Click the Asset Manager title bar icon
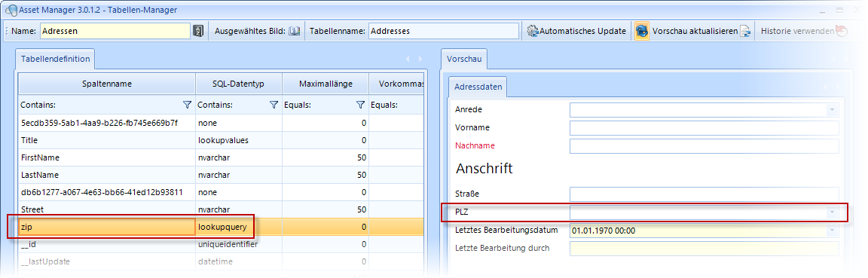This screenshot has height=278, width=868. point(11,10)
